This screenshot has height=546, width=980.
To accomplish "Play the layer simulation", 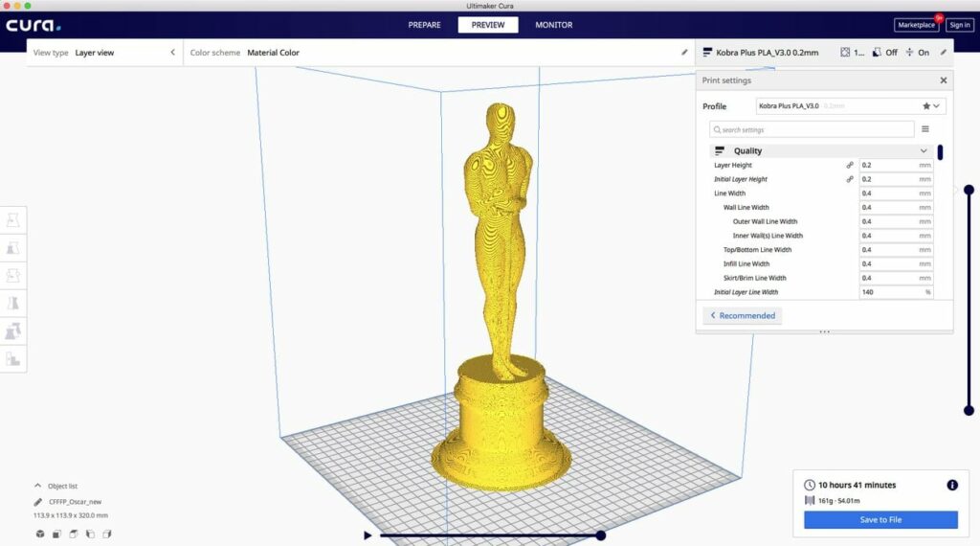I will click(x=367, y=535).
